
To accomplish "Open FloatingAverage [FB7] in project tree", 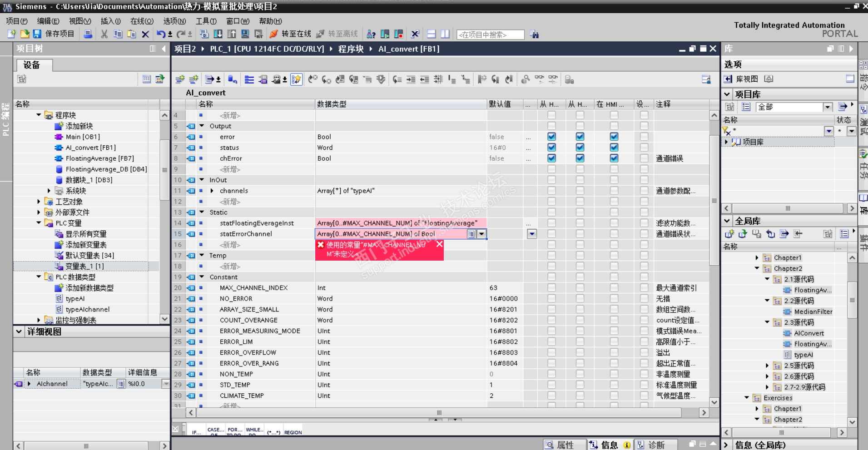I will [x=99, y=158].
